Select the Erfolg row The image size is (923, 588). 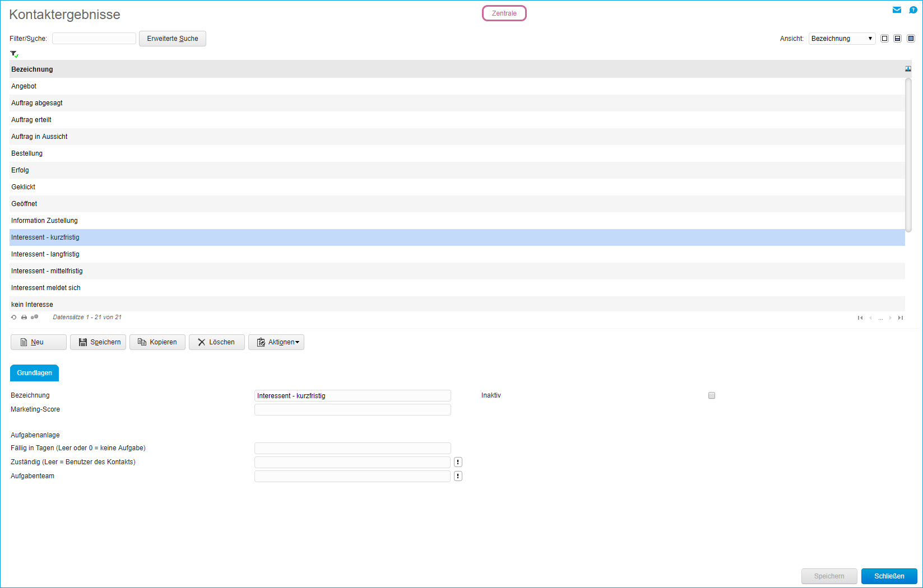[457, 170]
